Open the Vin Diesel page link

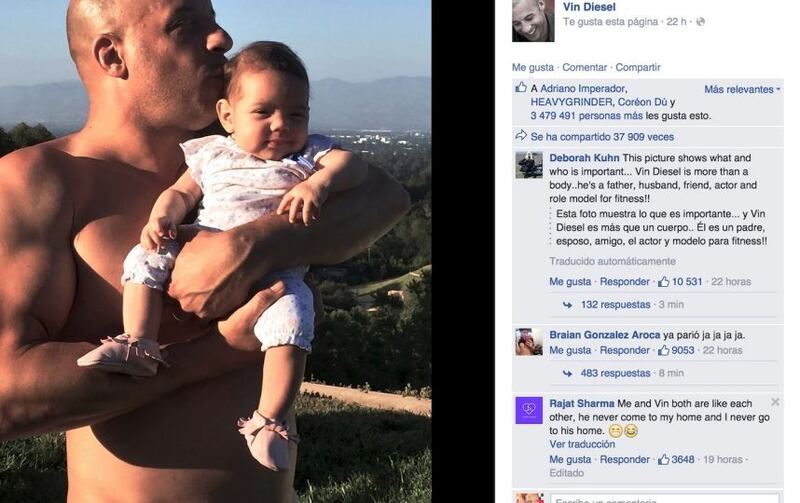pos(589,7)
